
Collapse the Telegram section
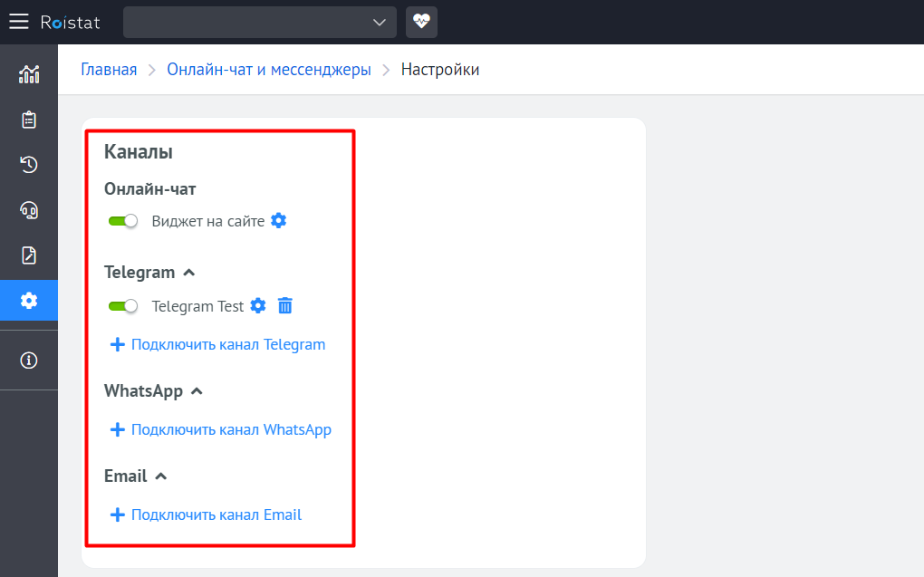pos(189,272)
